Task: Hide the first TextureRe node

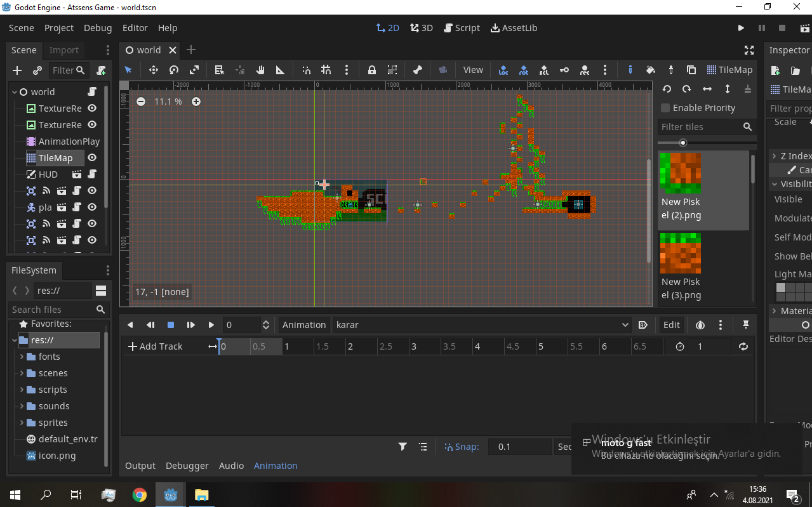Action: tap(92, 109)
